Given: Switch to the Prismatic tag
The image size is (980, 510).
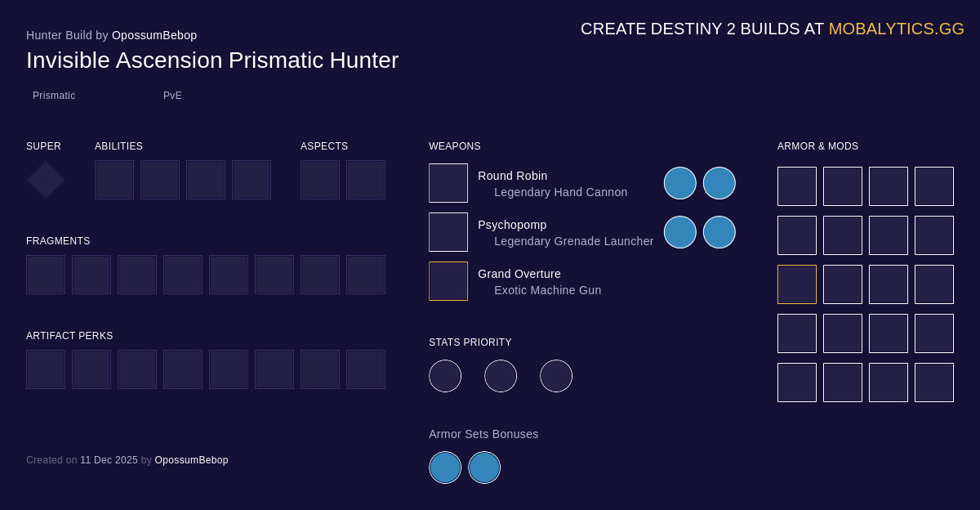Looking at the screenshot, I should coord(54,96).
